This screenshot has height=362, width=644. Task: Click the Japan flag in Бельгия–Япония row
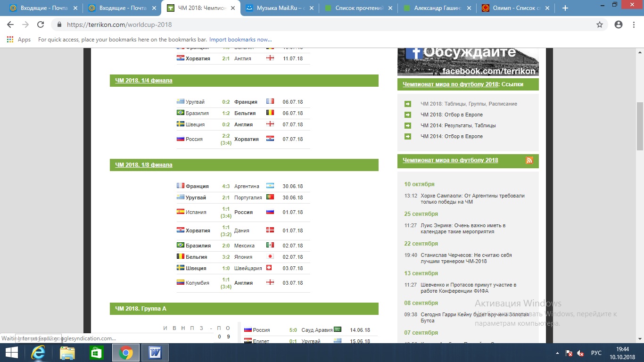pos(270,256)
